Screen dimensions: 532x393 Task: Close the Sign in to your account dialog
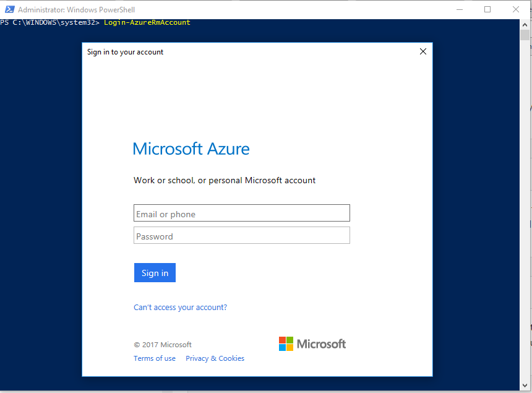[x=423, y=52]
